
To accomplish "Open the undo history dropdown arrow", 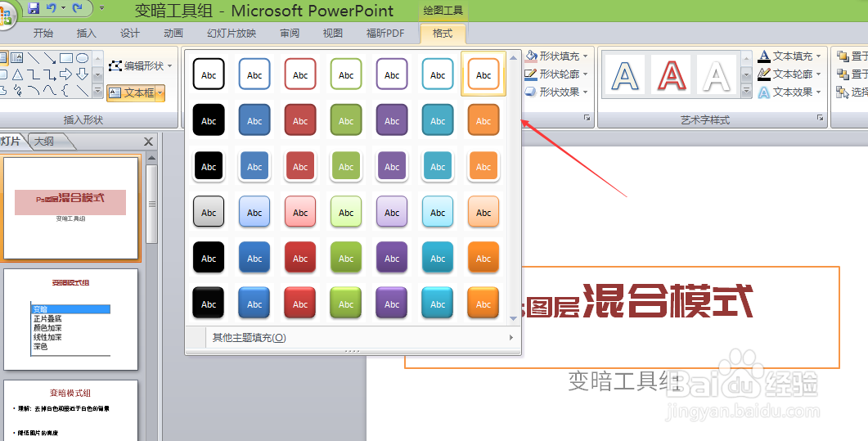I will [63, 8].
